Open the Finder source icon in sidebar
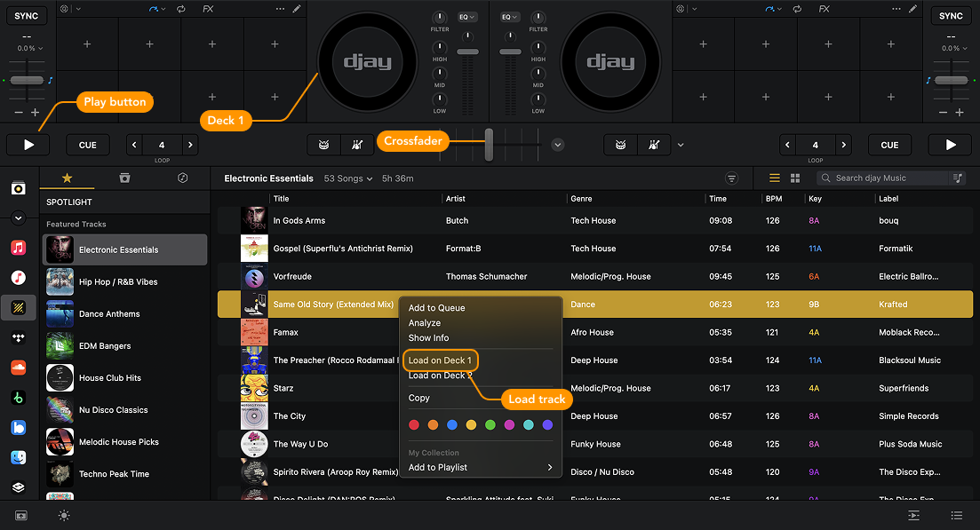980x530 pixels. pyautogui.click(x=18, y=458)
